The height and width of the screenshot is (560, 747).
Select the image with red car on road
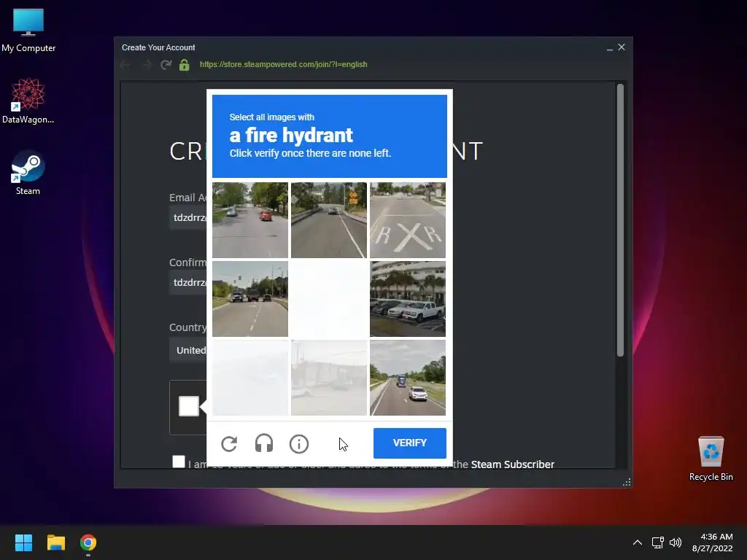pos(250,220)
